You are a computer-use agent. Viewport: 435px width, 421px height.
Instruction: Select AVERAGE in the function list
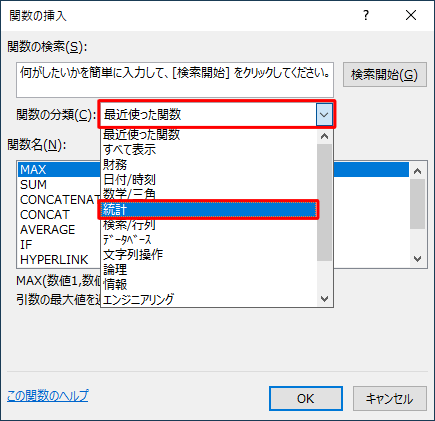pos(59,230)
